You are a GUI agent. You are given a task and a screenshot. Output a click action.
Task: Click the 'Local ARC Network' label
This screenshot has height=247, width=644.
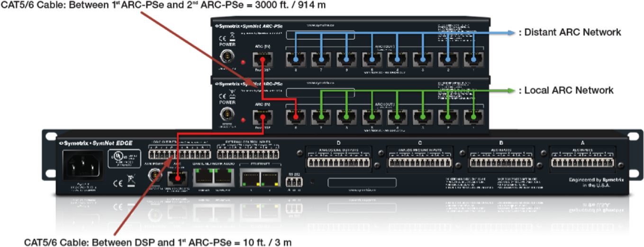[x=566, y=90]
